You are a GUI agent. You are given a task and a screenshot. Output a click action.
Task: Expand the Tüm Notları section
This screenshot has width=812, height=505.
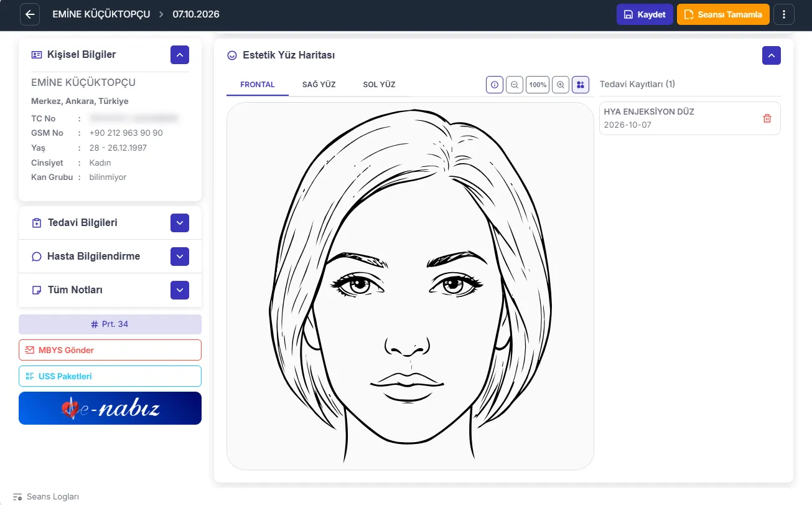[180, 290]
